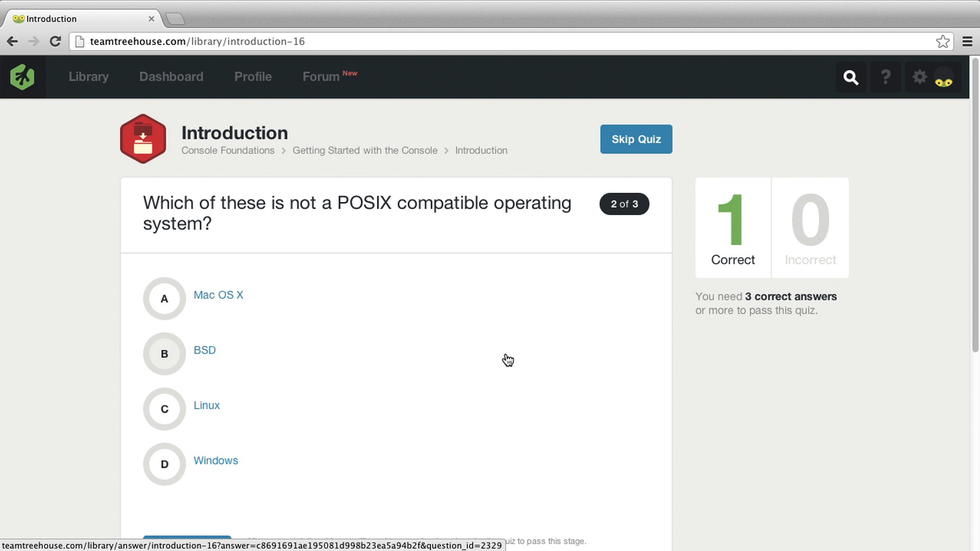Open Dashboard in the navigation bar
The image size is (980, 551).
(x=171, y=77)
